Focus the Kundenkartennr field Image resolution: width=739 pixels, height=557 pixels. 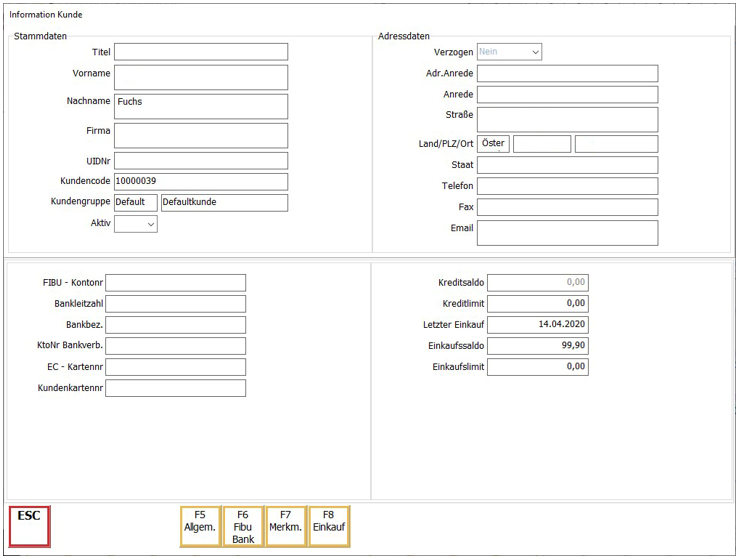click(x=175, y=388)
